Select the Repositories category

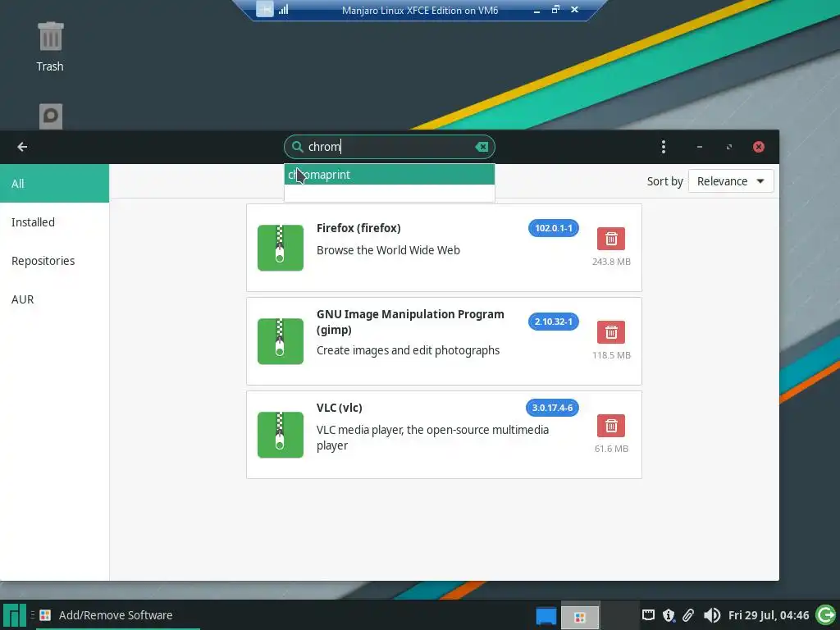tap(55, 260)
